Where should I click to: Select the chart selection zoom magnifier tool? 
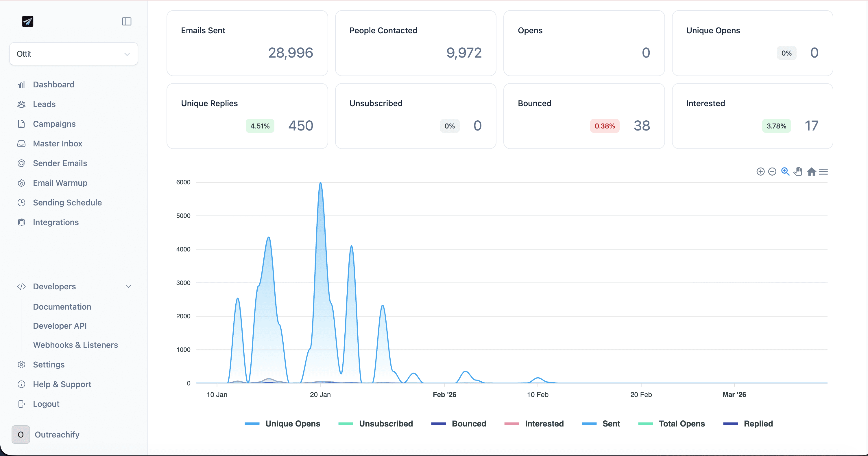[785, 172]
